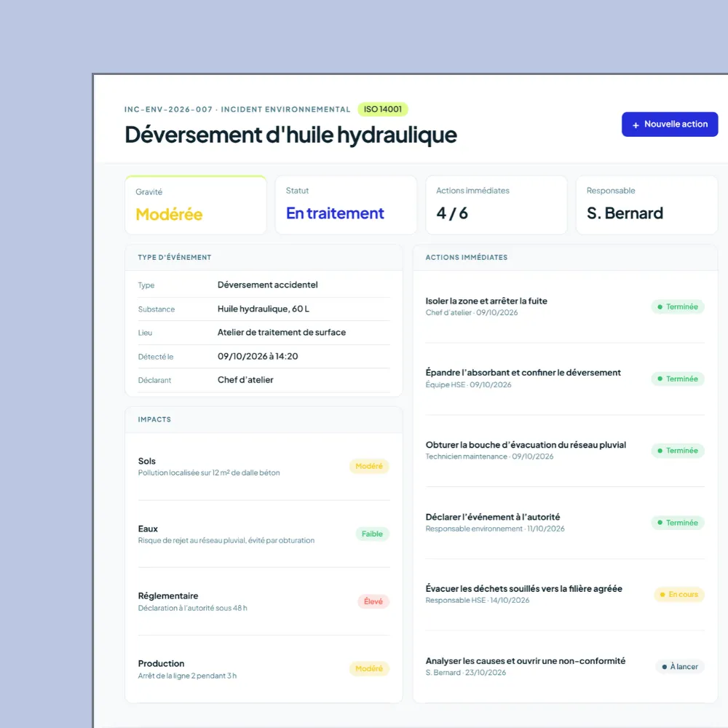Click Atelier de traitement de surface location
The height and width of the screenshot is (728, 728).
click(281, 333)
